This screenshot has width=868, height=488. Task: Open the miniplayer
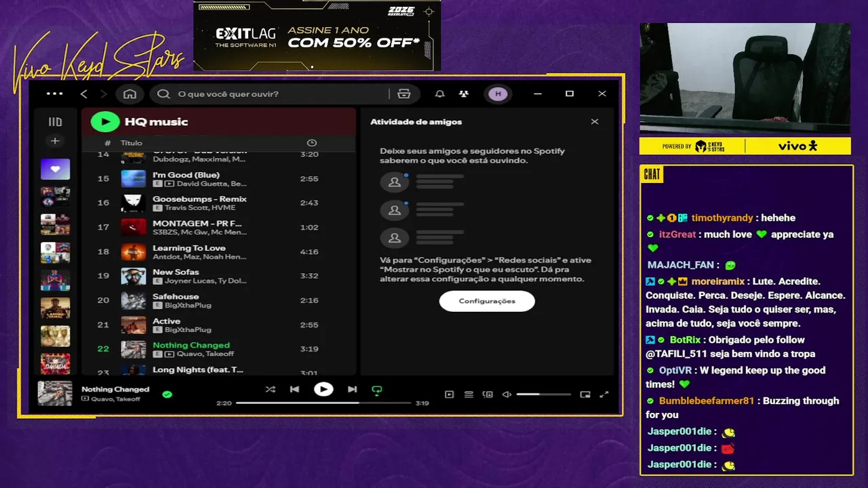click(585, 394)
